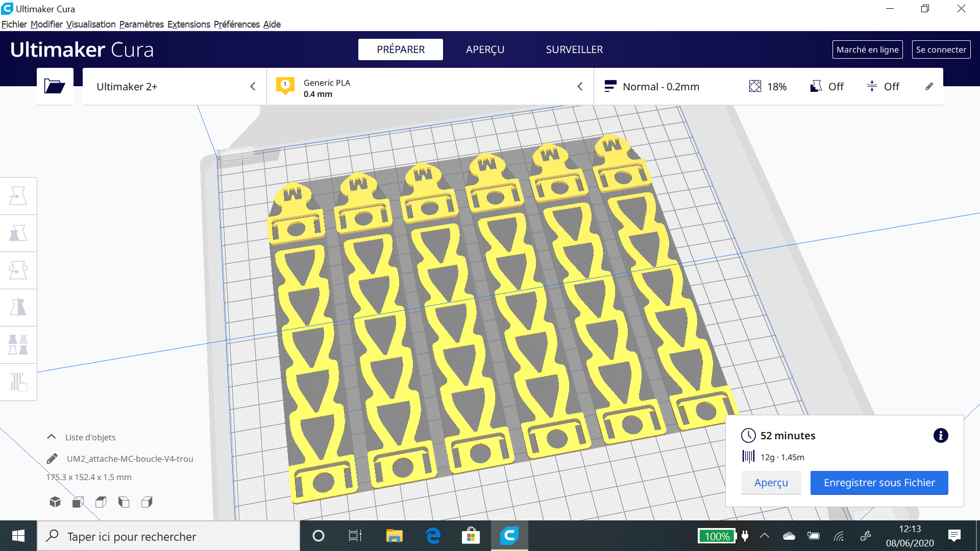
Task: Switch to 3D perspective view cube icon
Action: (55, 502)
